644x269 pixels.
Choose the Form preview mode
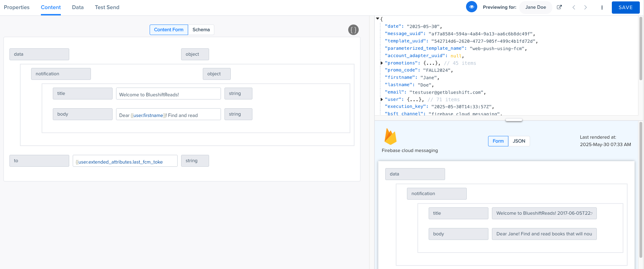click(498, 141)
